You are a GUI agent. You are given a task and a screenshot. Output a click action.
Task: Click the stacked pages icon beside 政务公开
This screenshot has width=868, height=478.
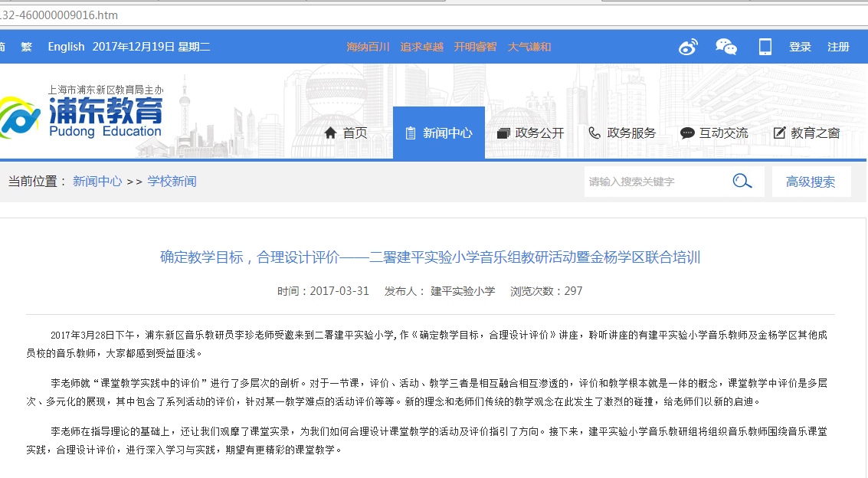pos(503,133)
